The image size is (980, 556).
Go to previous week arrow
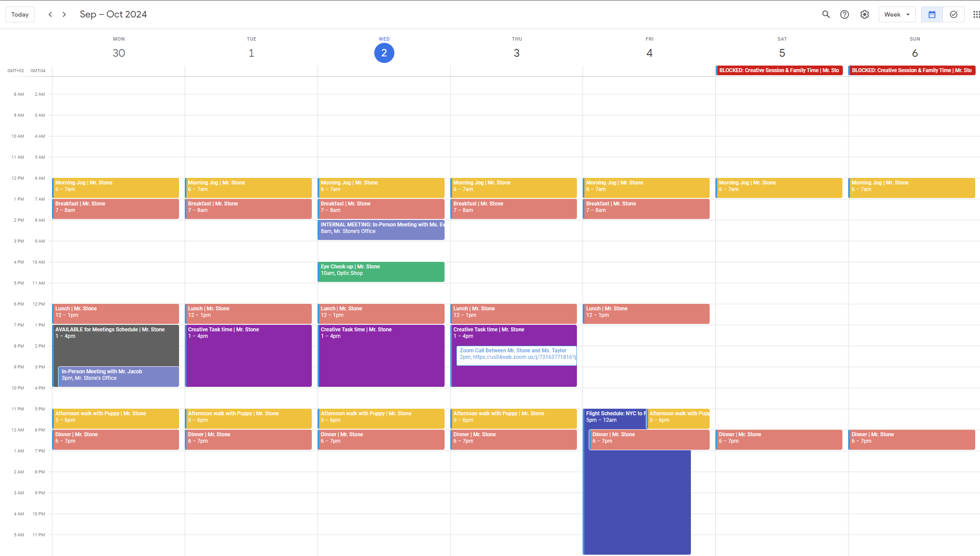[50, 14]
